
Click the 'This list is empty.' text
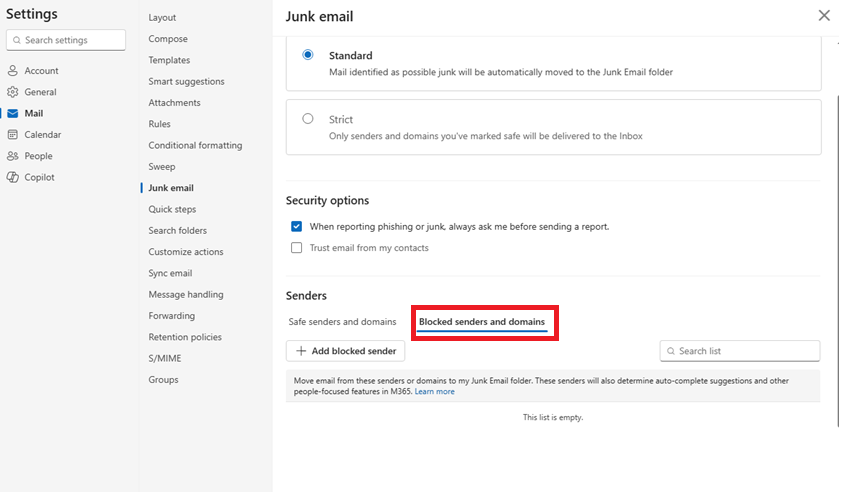[553, 417]
